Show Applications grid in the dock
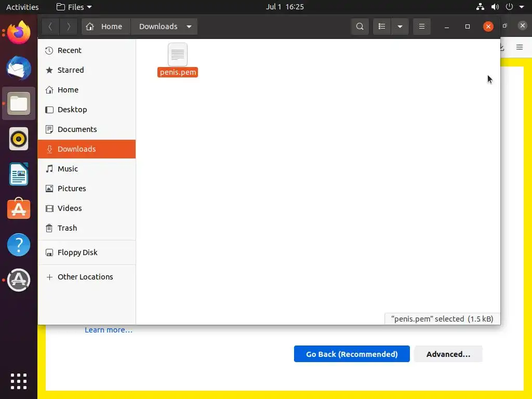This screenshot has width=532, height=399. (19, 381)
